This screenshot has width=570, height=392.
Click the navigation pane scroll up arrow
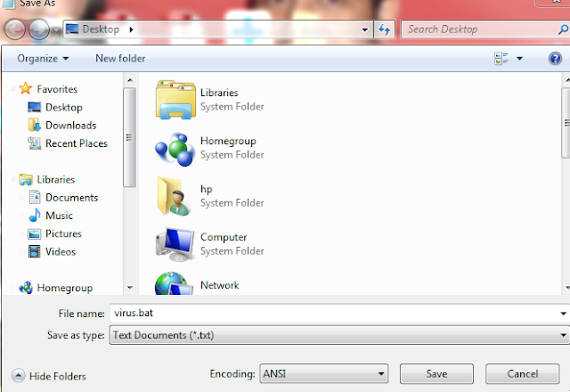[130, 80]
